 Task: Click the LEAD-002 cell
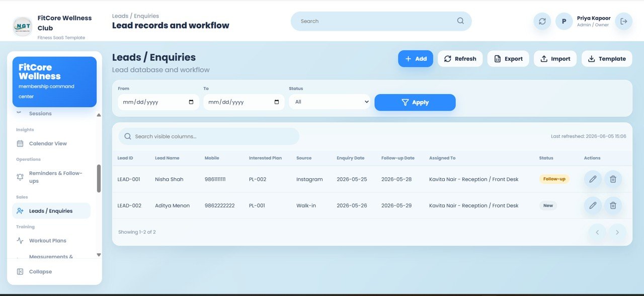pyautogui.click(x=129, y=205)
